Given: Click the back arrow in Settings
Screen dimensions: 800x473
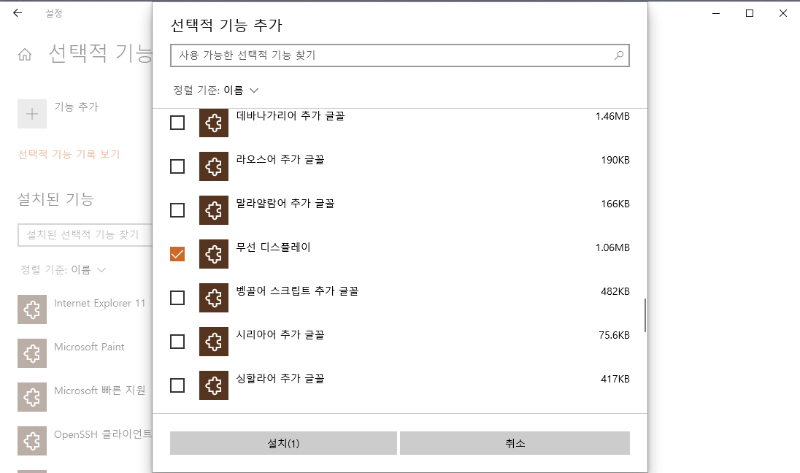Looking at the screenshot, I should [17, 13].
